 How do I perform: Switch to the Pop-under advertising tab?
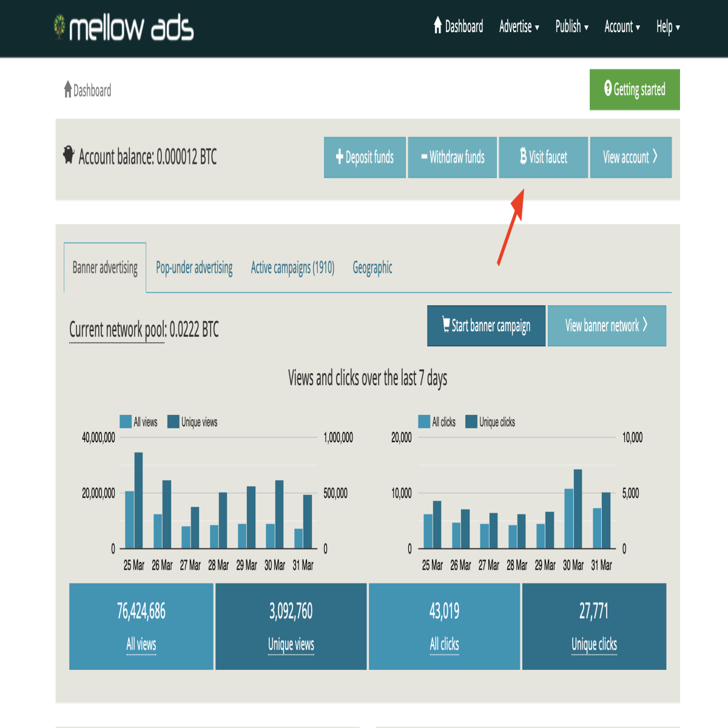(194, 268)
